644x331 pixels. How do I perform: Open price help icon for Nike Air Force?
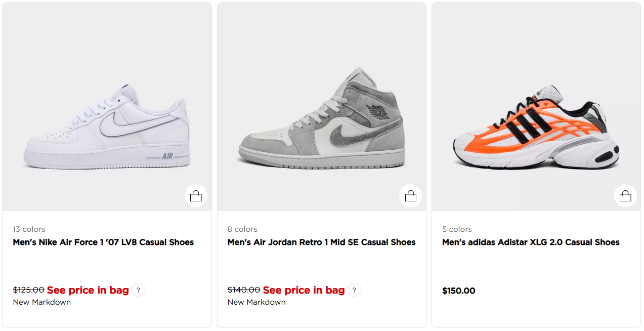tap(138, 290)
